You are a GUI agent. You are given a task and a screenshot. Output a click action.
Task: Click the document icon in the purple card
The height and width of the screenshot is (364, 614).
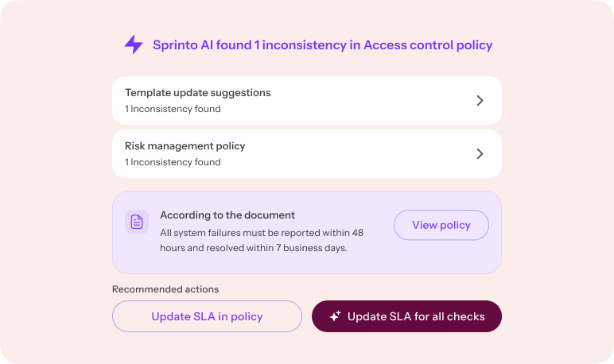click(x=137, y=222)
